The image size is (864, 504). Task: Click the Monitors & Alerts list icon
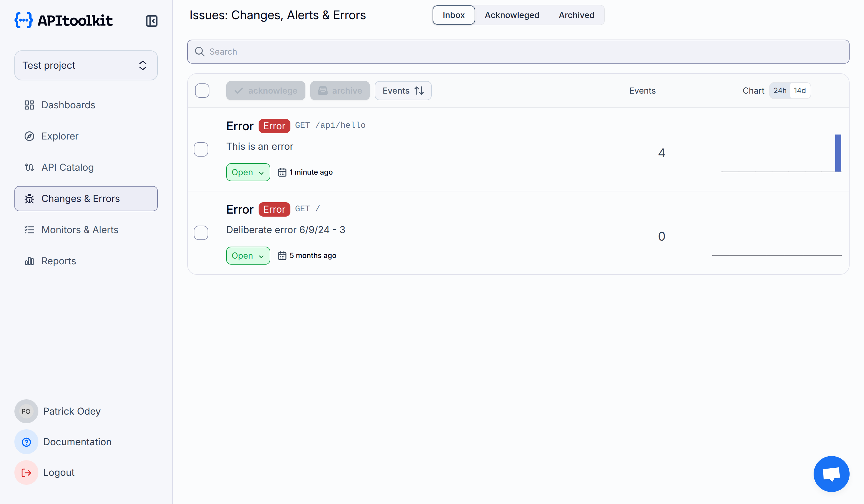click(29, 230)
